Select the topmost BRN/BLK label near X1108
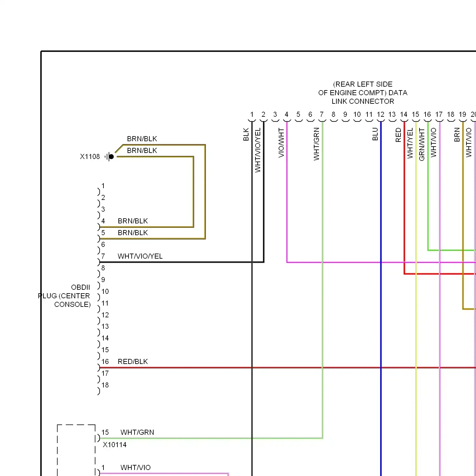This screenshot has height=476, width=476. point(142,139)
